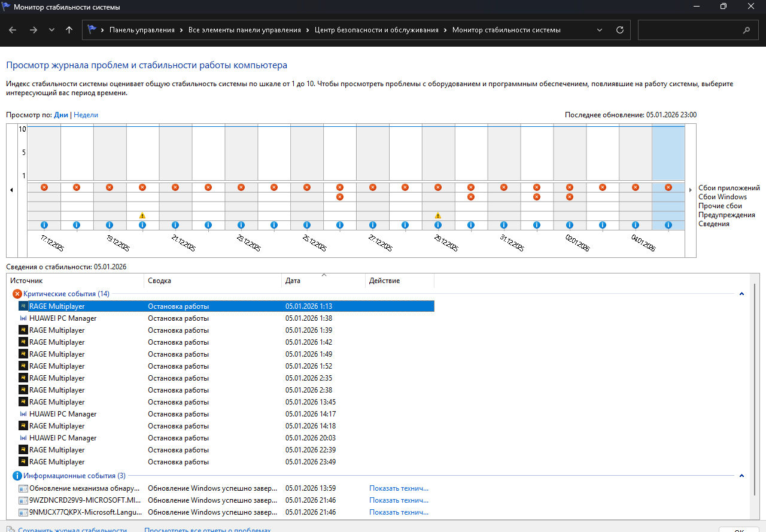Image resolution: width=766 pixels, height=532 pixels.
Task: Click the magnifier icon in the search box
Action: click(746, 30)
